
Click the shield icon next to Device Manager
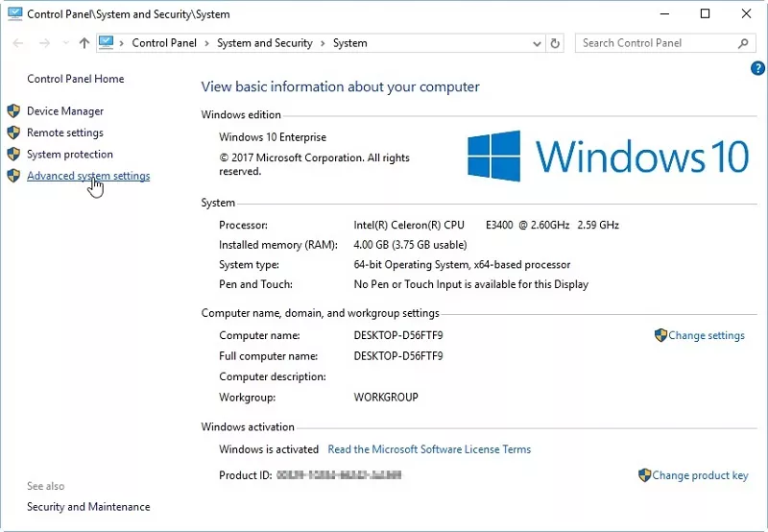[13, 111]
